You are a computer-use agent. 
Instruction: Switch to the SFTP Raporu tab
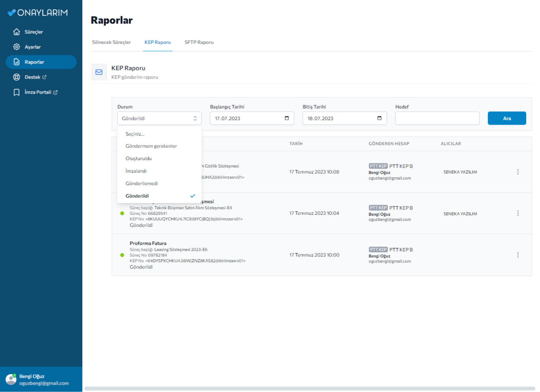(x=199, y=42)
